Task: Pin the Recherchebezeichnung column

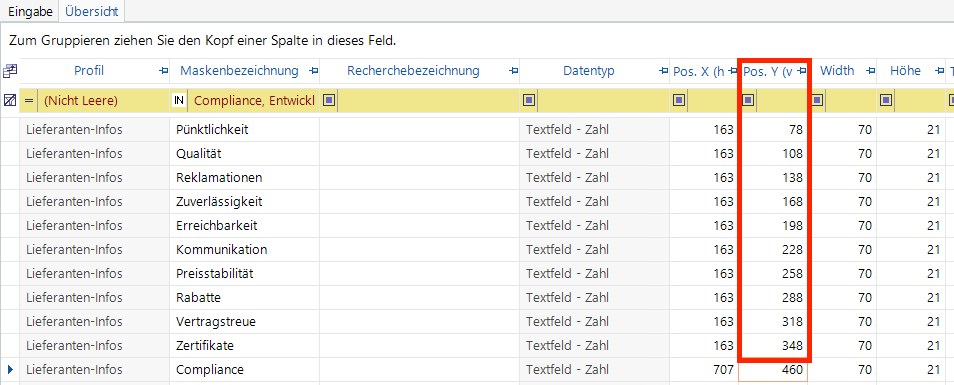Action: (x=514, y=71)
